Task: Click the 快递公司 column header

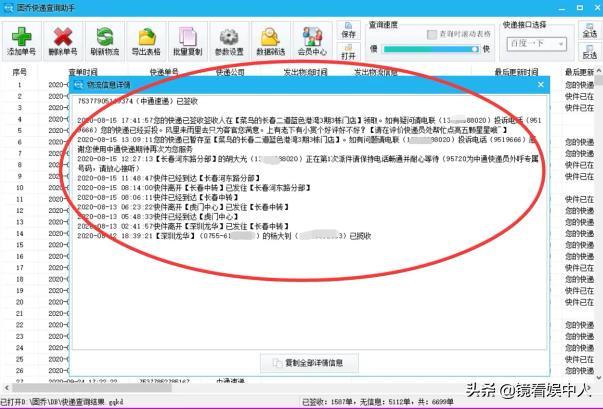Action: point(230,72)
